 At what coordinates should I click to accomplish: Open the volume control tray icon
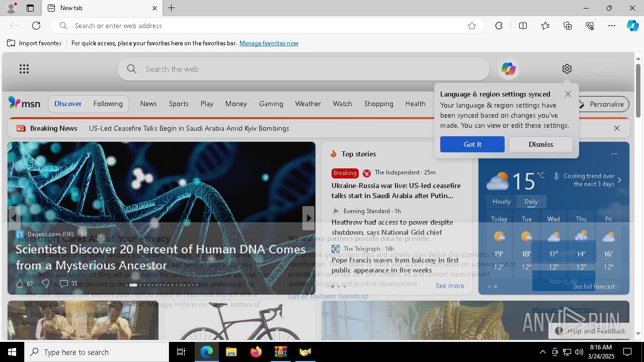tap(579, 352)
